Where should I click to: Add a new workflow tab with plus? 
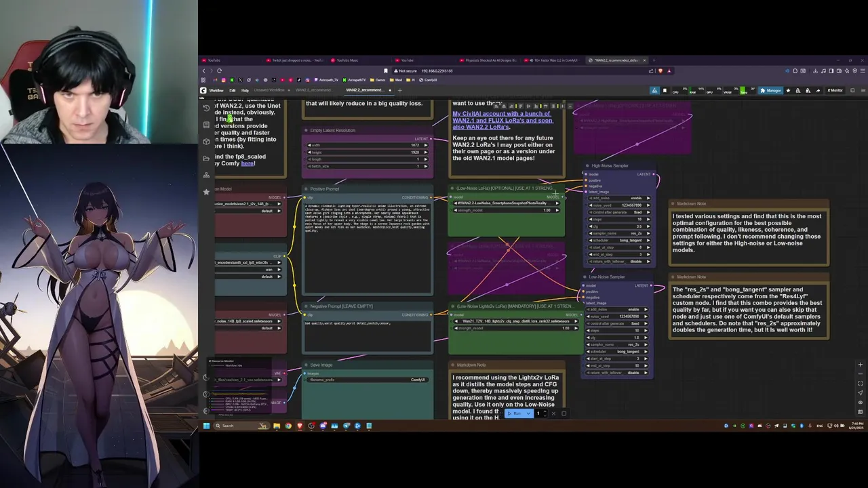point(399,90)
